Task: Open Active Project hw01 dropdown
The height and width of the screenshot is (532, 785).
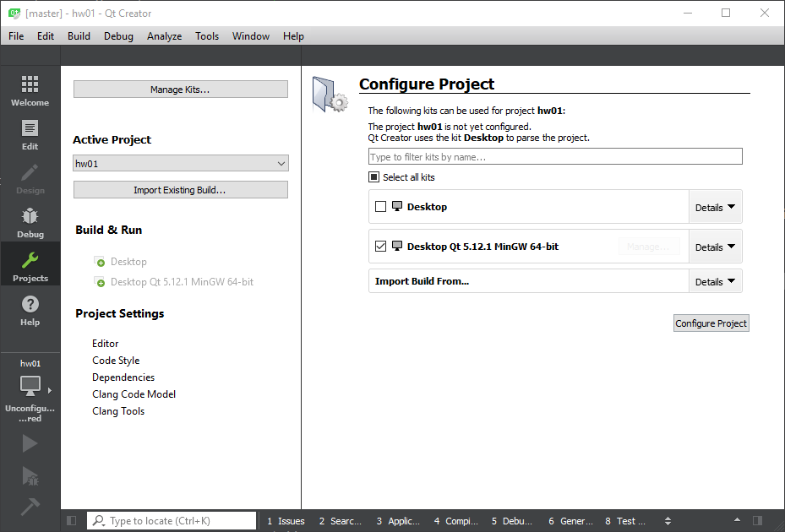Action: (181, 163)
